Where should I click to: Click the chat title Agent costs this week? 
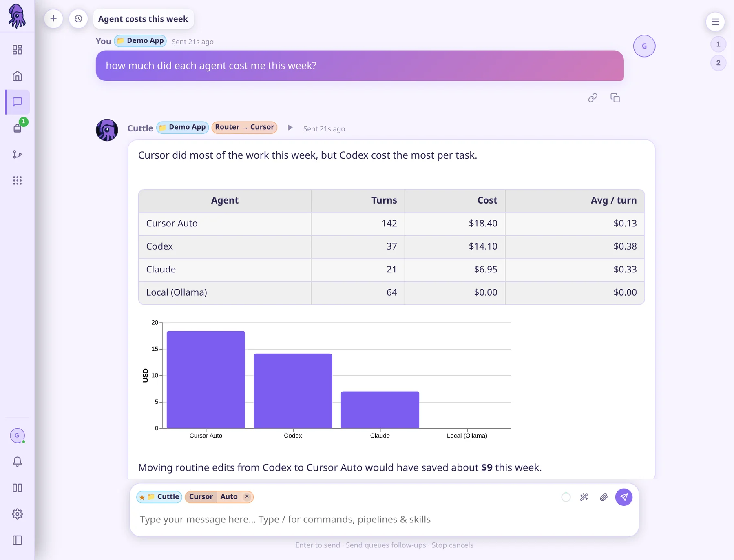click(143, 19)
